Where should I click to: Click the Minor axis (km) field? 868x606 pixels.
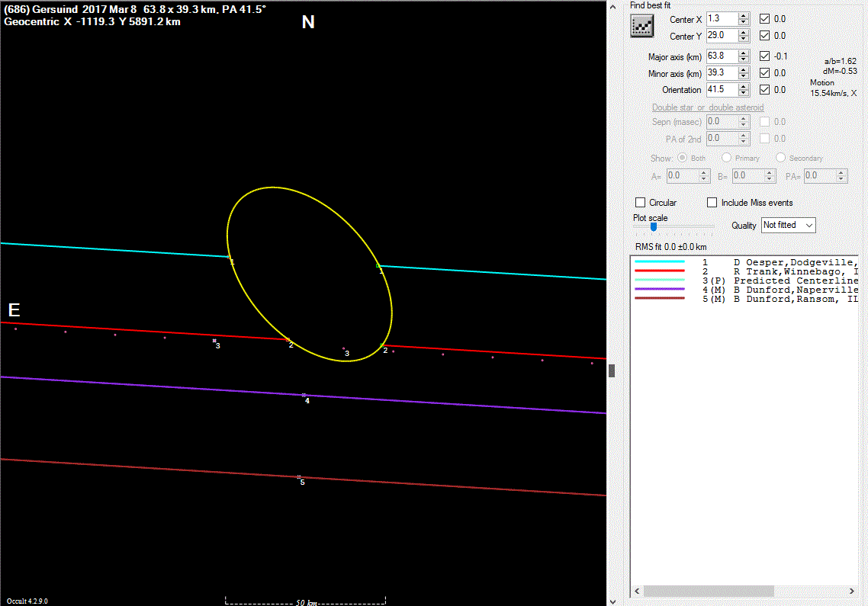click(722, 72)
